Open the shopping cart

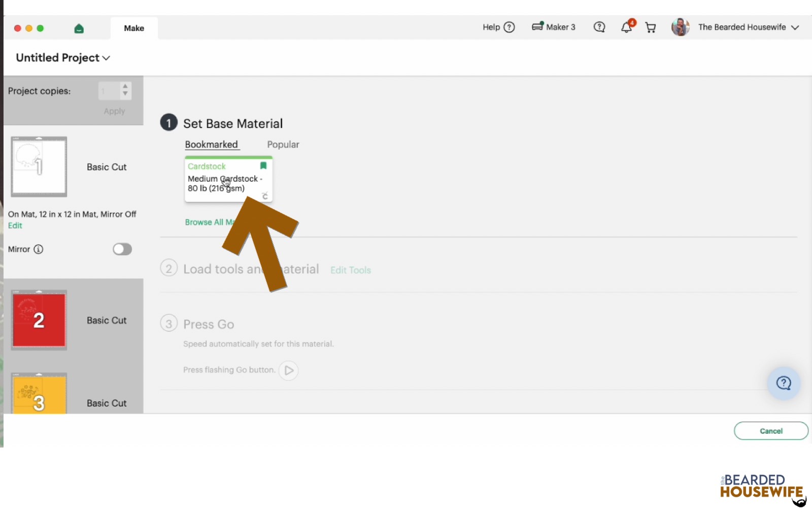[x=651, y=27]
